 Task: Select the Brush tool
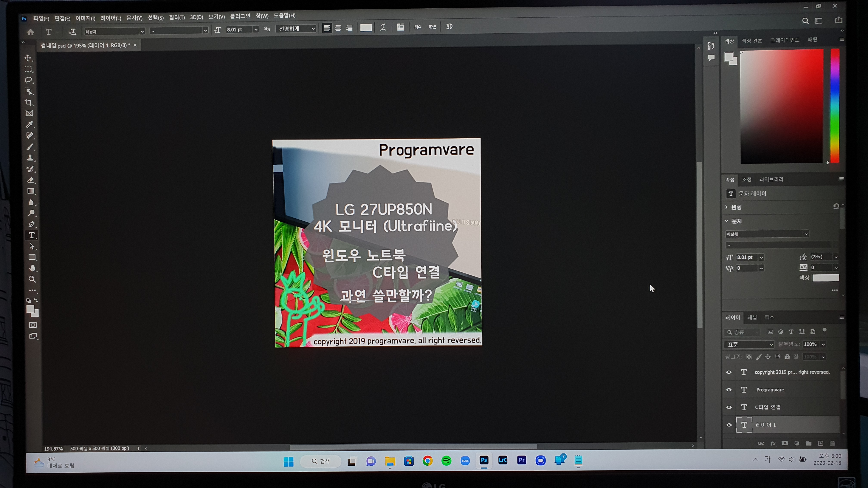point(30,147)
